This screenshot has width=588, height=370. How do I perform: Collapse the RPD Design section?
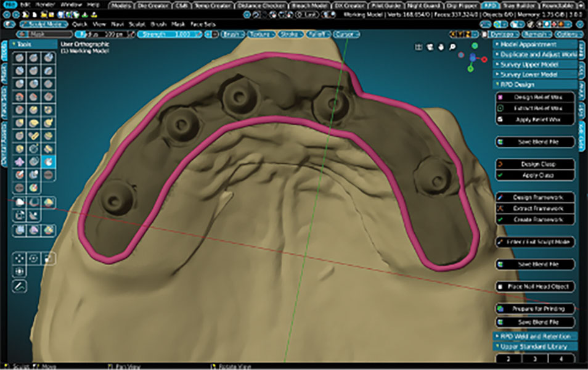[x=535, y=84]
